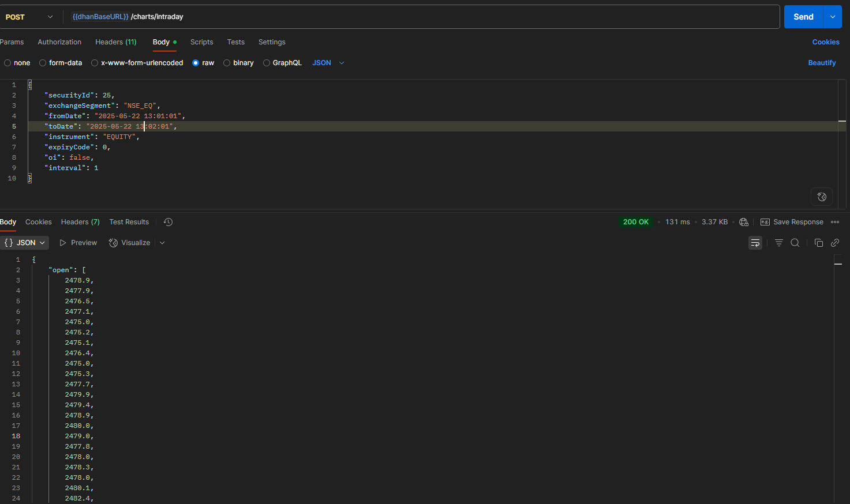Open response history clock icon
Image resolution: width=850 pixels, height=504 pixels.
click(168, 222)
